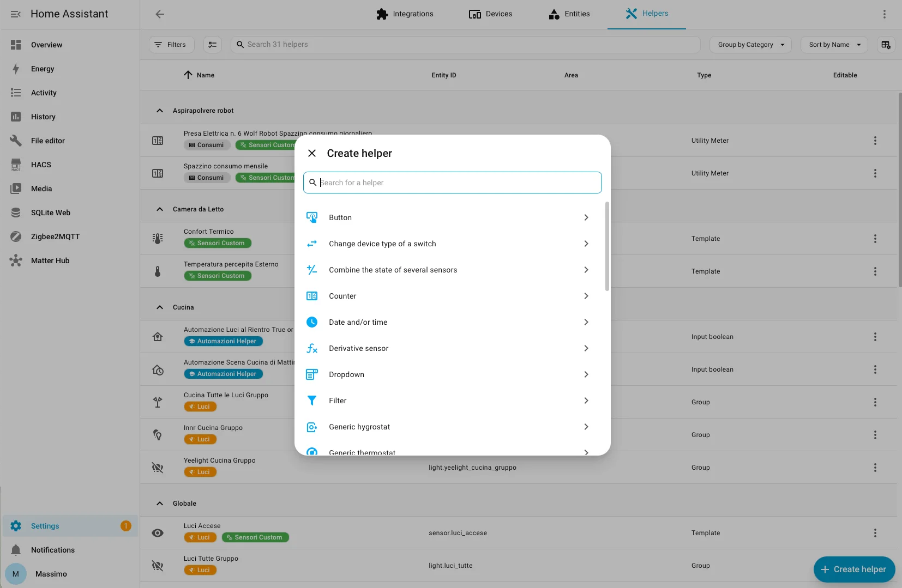Collapse the Globale group
The height and width of the screenshot is (588, 902).
(x=160, y=504)
